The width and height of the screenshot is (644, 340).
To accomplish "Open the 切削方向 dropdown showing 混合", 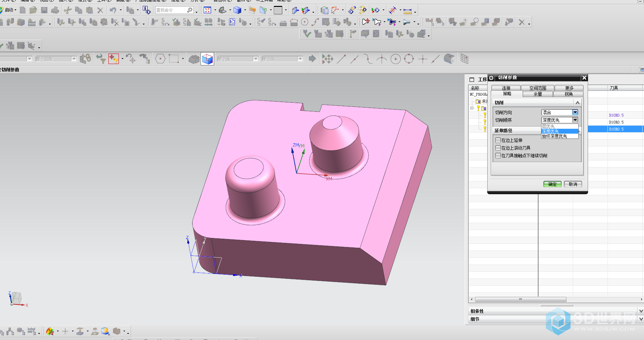I will click(560, 112).
